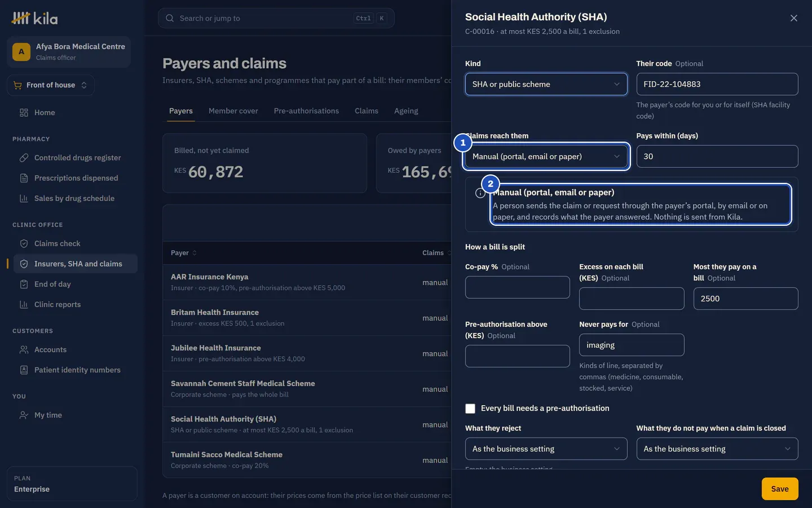The height and width of the screenshot is (508, 812).
Task: Expand the Kind dropdown
Action: [546, 84]
